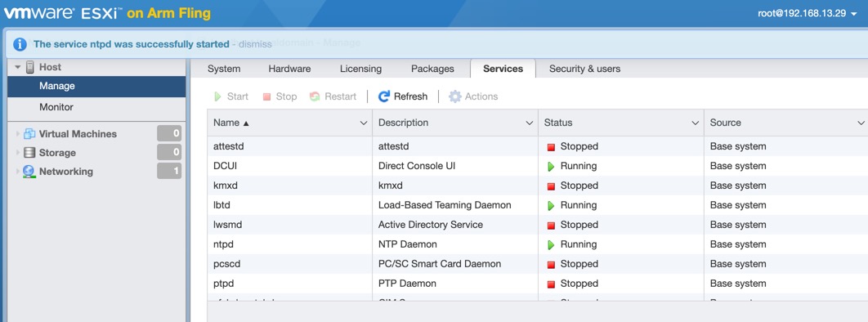The height and width of the screenshot is (322, 868).
Task: Switch to the Hardware tab
Action: pyautogui.click(x=289, y=69)
